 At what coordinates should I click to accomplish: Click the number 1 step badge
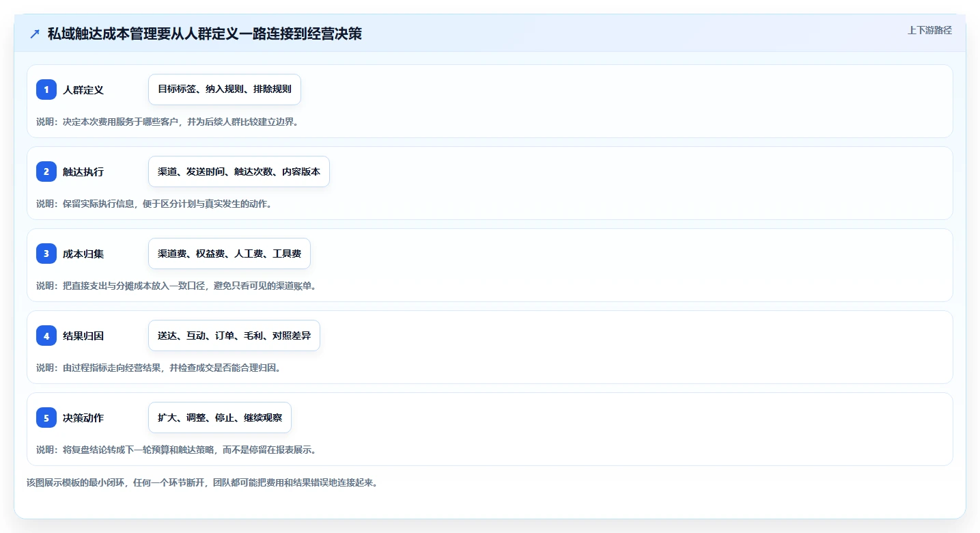[x=46, y=90]
